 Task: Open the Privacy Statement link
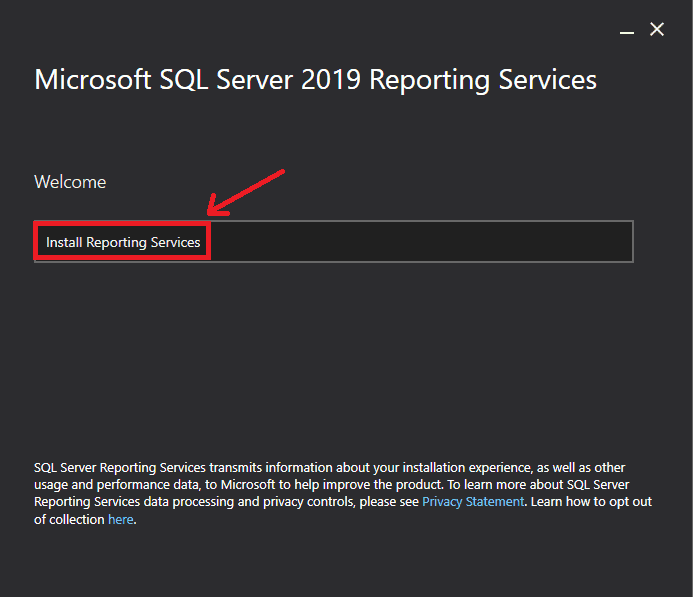tap(472, 502)
